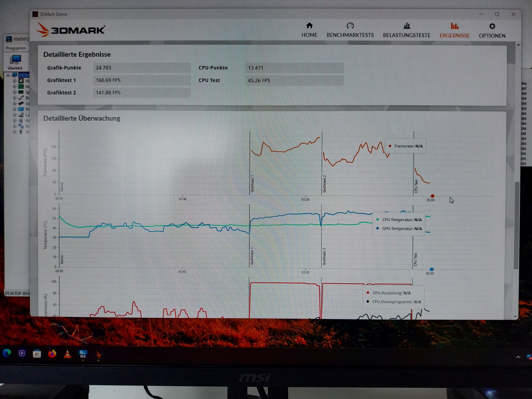This screenshot has height=399, width=532.
Task: Open Belastungstests bar chart icon
Action: (x=406, y=25)
